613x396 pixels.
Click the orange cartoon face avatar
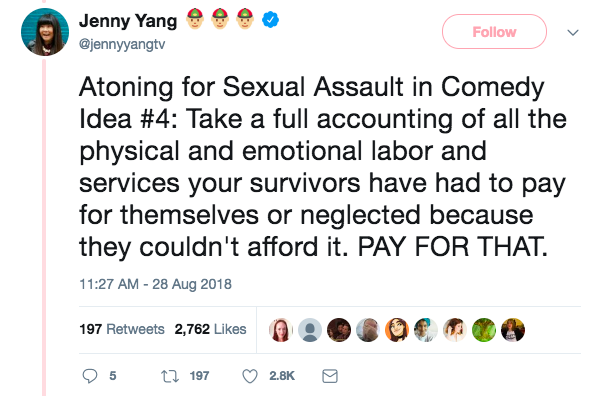[397, 330]
